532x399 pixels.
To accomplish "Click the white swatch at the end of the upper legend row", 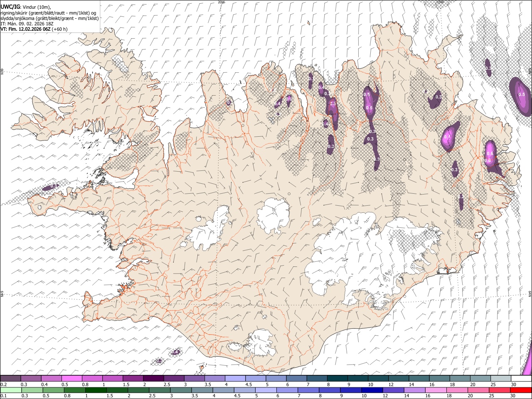I will coord(522,379).
